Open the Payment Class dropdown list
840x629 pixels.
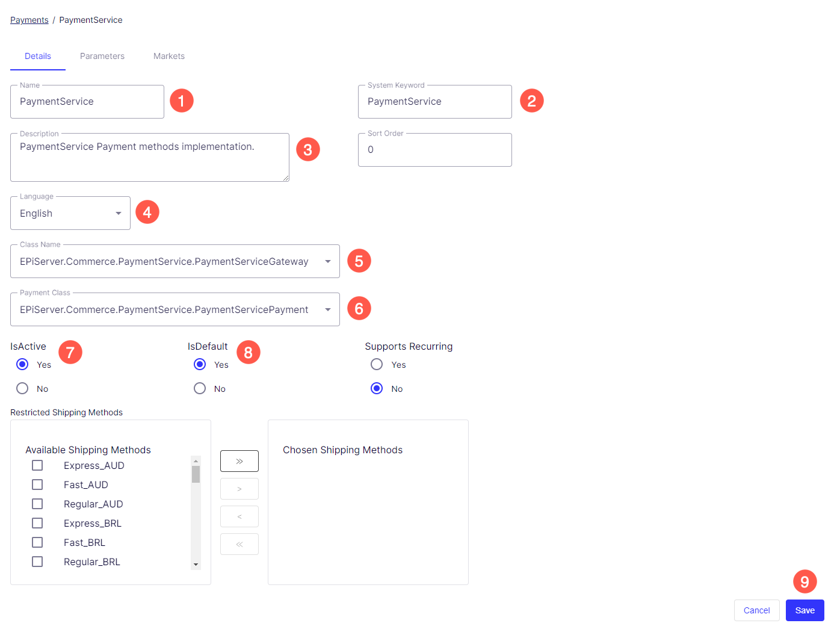pos(174,309)
